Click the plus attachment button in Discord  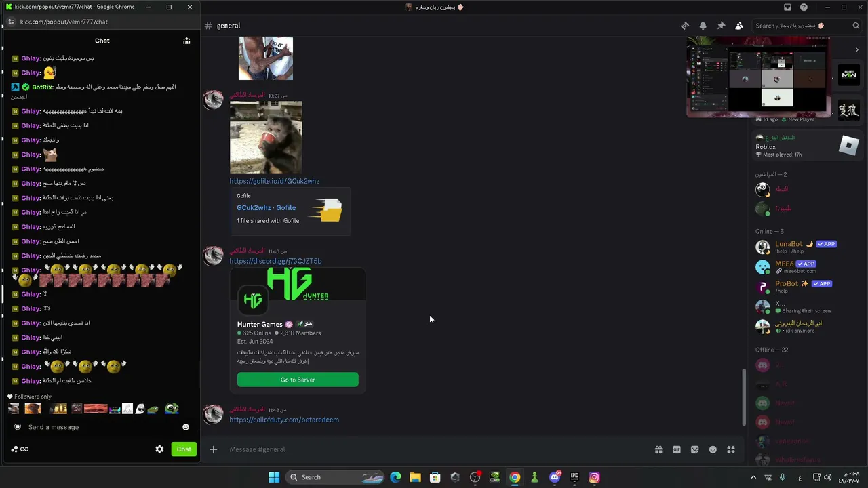(213, 449)
